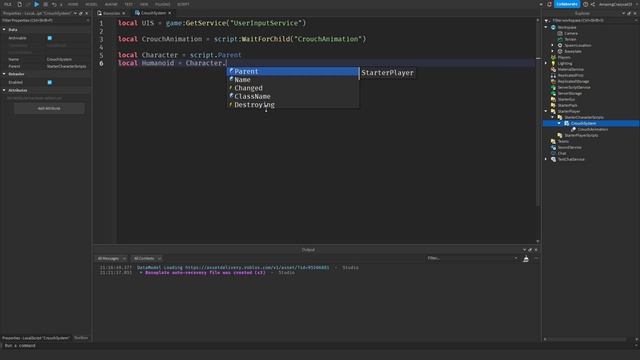Screen dimensions: 640x360
Task: Click the StarterPack icon in Explorer
Action: pos(553,105)
